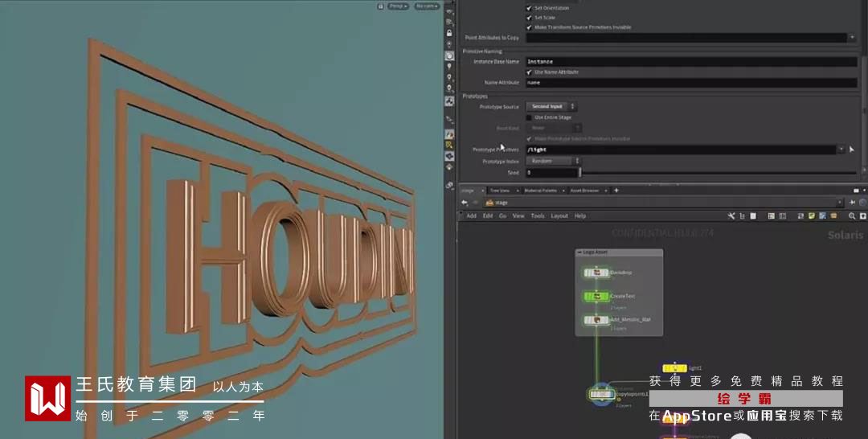Click the CreateText node icon

[596, 296]
